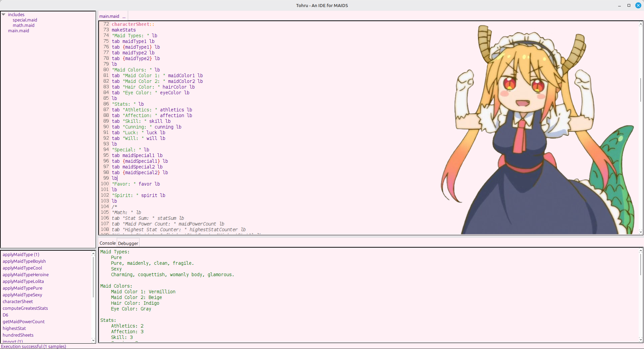Jump to applyMaidTypeCool function
Image resolution: width=644 pixels, height=349 pixels.
coord(22,268)
